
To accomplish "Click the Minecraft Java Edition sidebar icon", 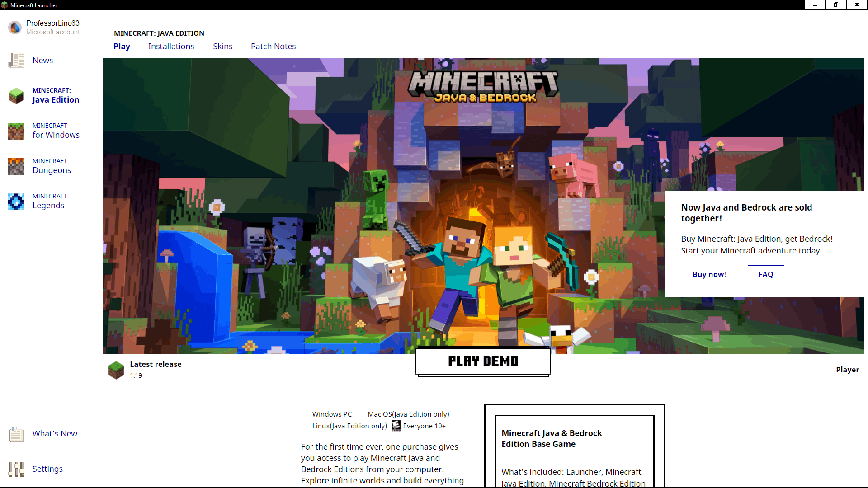I will point(16,95).
